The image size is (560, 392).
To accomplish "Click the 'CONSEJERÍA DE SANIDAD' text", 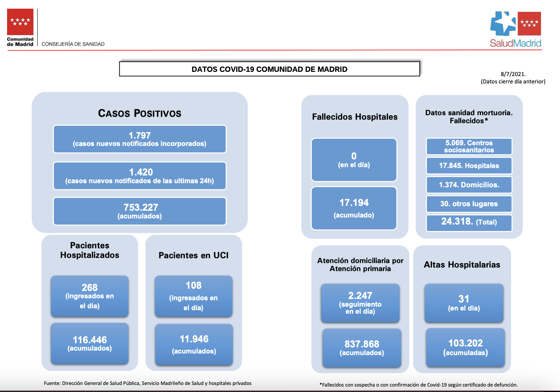I will (73, 44).
